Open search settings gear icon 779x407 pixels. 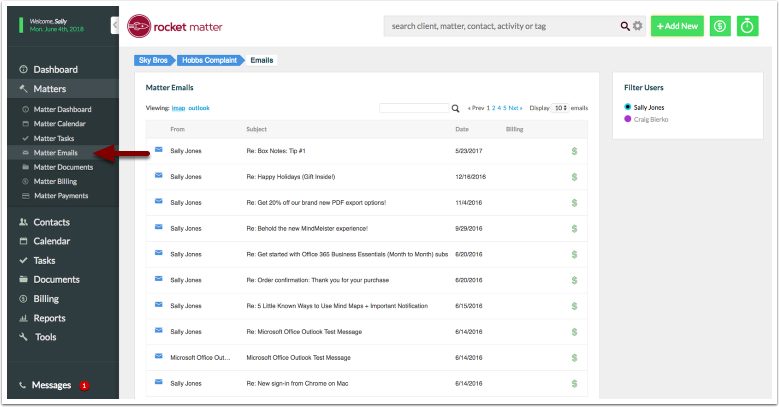tap(637, 26)
